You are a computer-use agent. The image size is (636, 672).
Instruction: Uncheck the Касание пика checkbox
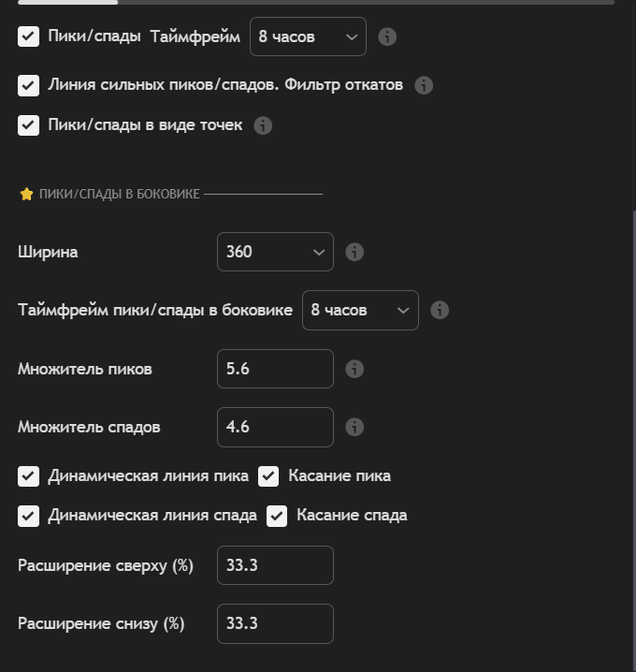tap(268, 476)
